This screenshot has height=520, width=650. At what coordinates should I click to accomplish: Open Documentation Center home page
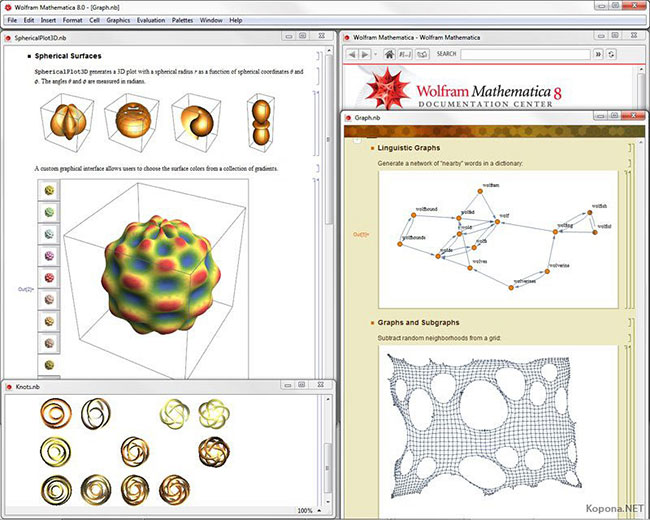[389, 54]
